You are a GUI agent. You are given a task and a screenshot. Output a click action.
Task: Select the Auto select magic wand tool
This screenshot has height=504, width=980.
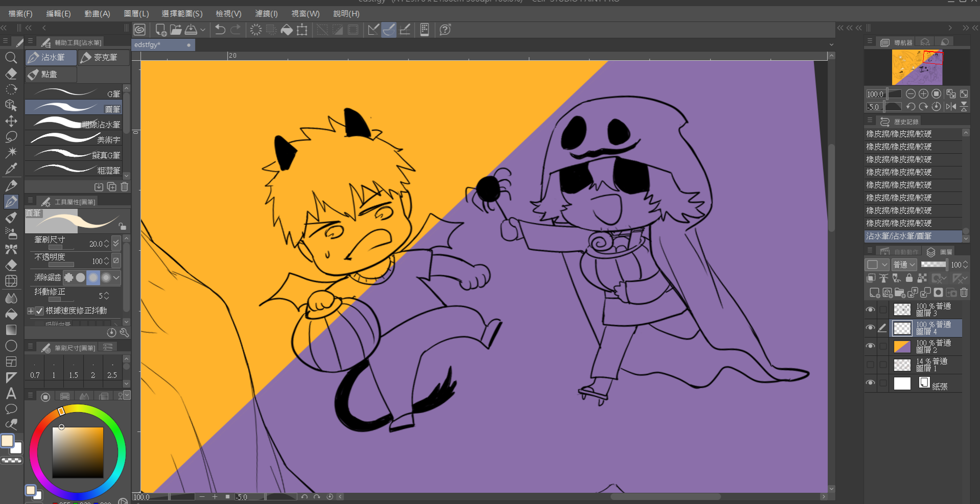[11, 153]
